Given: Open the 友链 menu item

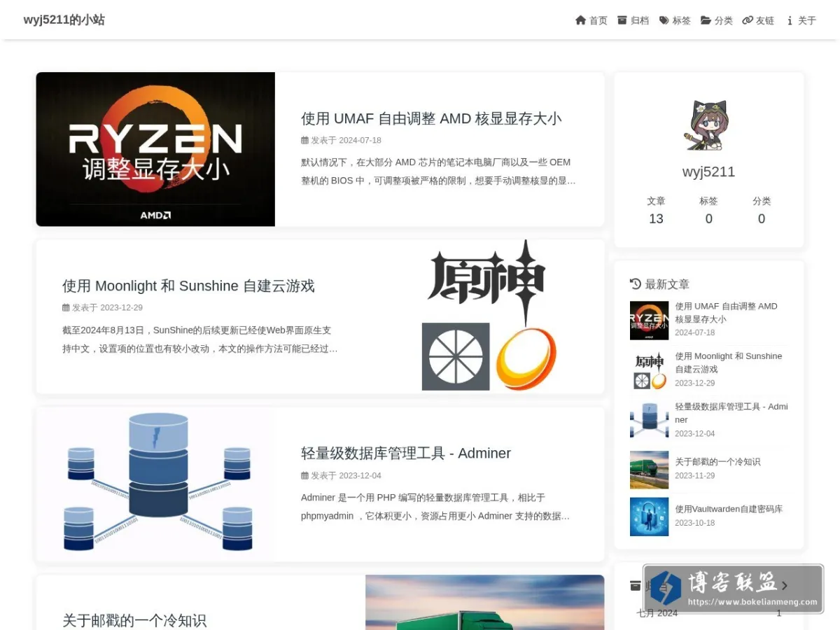Looking at the screenshot, I should point(765,20).
